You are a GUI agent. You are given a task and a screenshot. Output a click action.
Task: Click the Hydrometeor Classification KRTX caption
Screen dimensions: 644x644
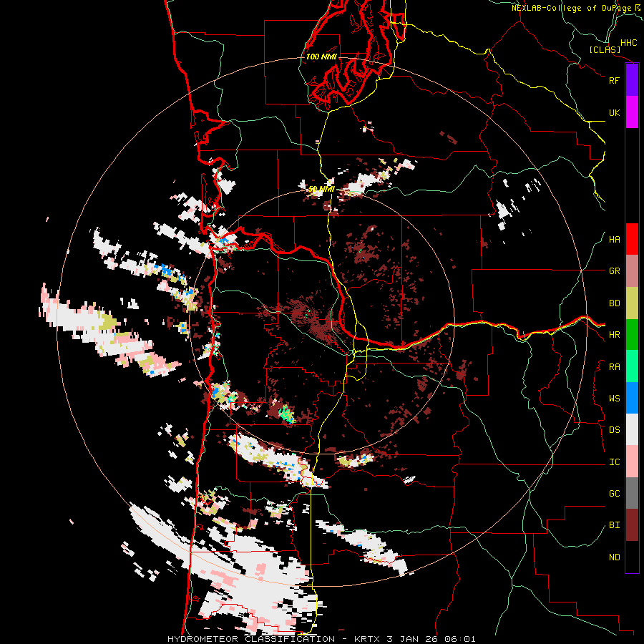click(321, 639)
